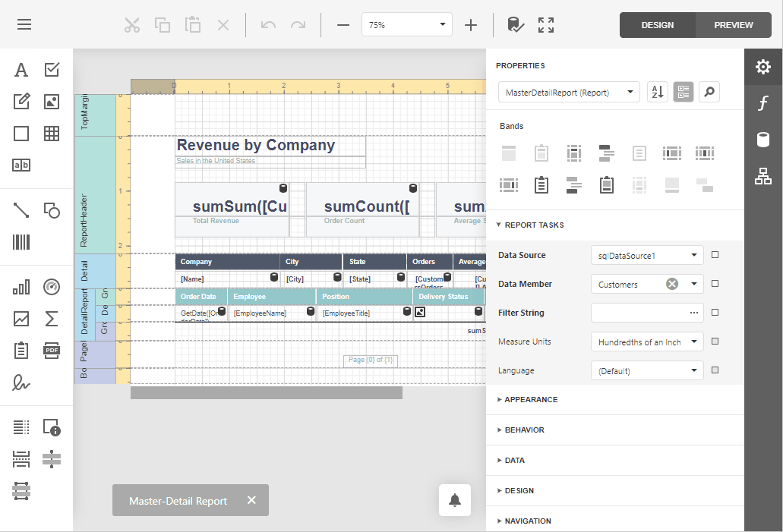Open the hamburger main menu
783x532 pixels.
point(24,25)
